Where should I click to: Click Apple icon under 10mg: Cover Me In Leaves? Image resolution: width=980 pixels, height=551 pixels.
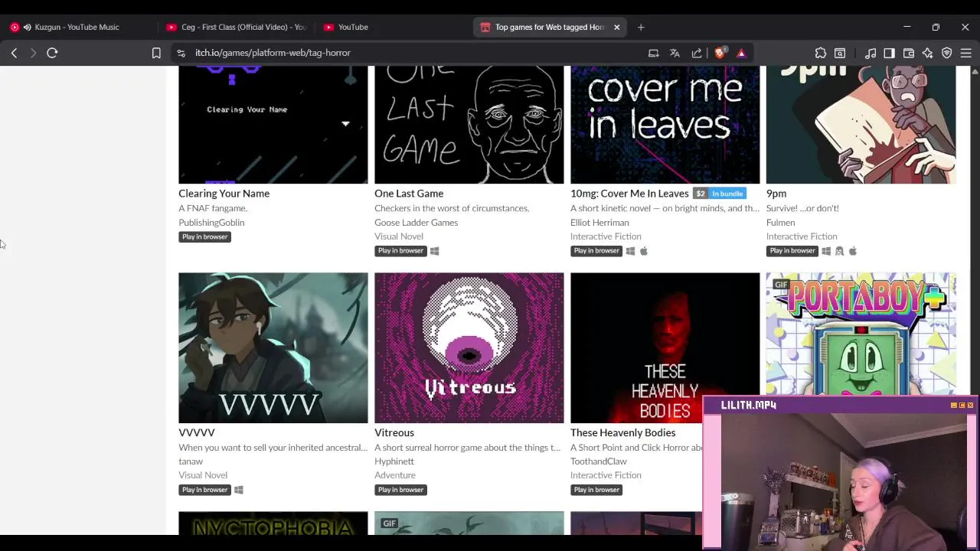point(644,251)
